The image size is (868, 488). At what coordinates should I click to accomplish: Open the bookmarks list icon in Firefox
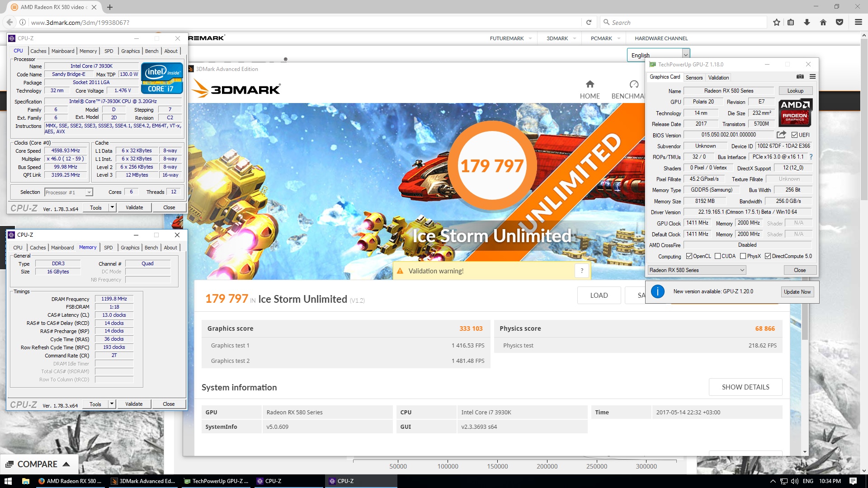pyautogui.click(x=791, y=22)
